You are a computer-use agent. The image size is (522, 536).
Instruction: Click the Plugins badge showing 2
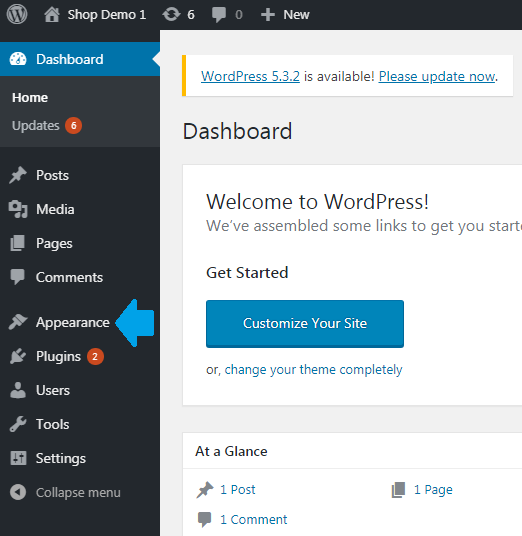point(95,357)
